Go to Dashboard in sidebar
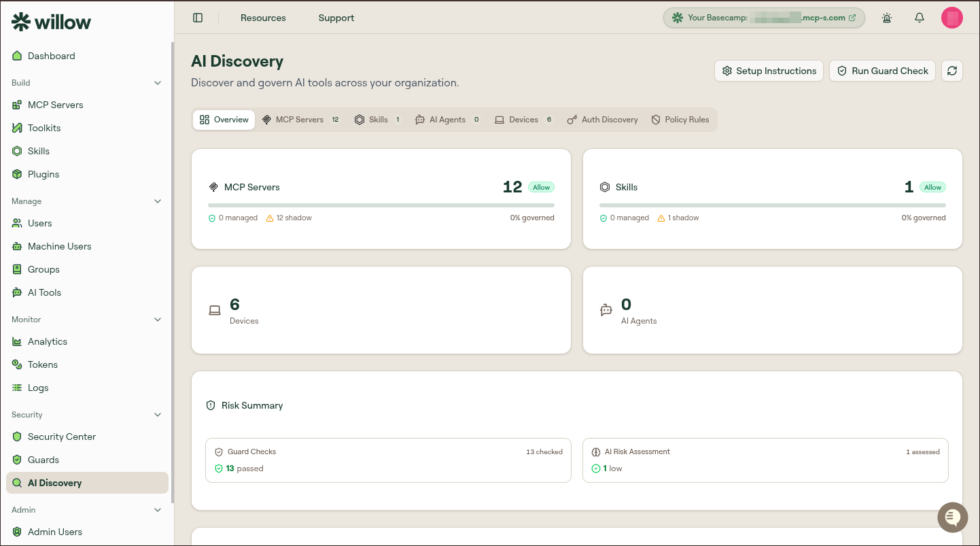Image resolution: width=980 pixels, height=546 pixels. tap(87, 56)
